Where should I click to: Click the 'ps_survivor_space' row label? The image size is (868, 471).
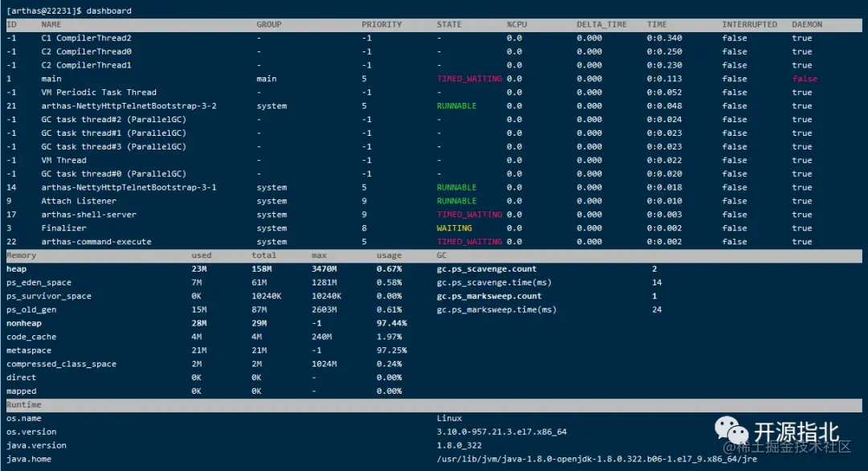49,296
